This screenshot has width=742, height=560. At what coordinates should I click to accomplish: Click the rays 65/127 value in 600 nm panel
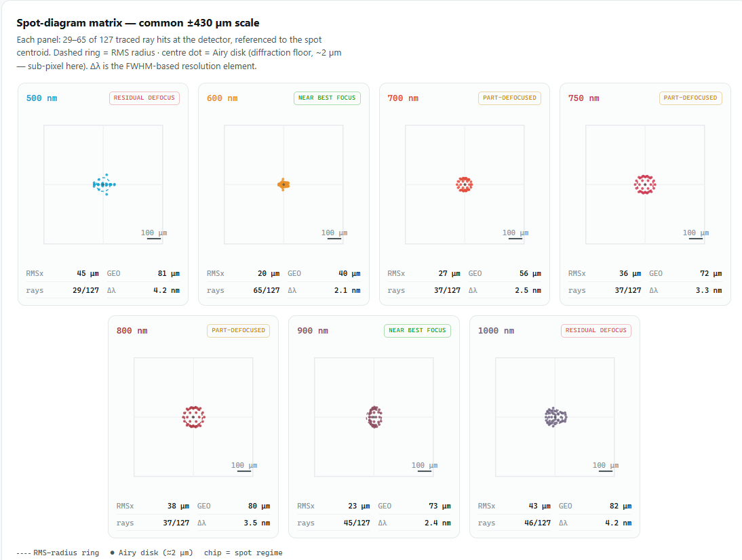click(267, 290)
